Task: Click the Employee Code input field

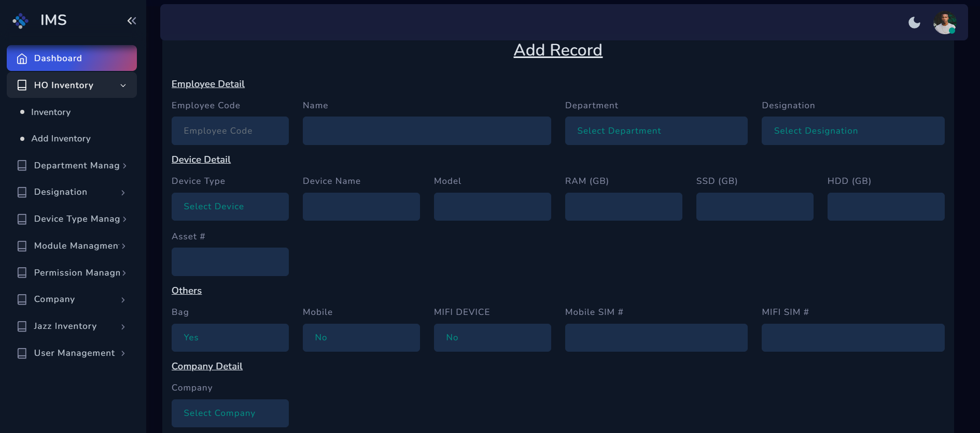Action: pyautogui.click(x=230, y=131)
